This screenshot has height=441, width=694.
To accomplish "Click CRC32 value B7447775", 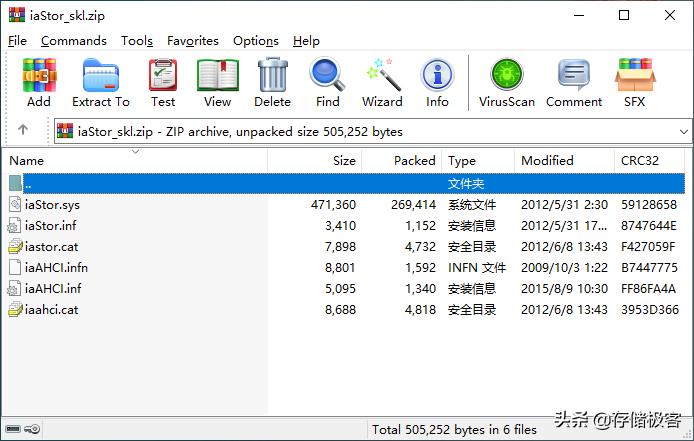I will tap(649, 267).
